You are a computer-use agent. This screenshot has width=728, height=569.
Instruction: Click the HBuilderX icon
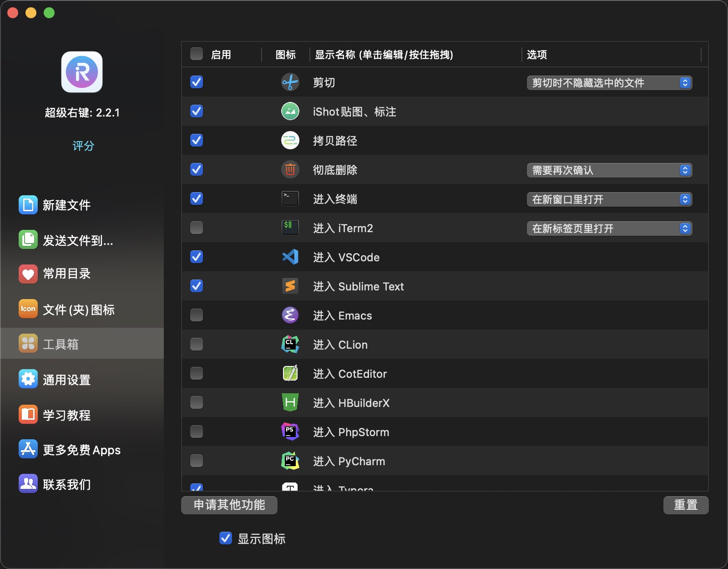click(290, 402)
